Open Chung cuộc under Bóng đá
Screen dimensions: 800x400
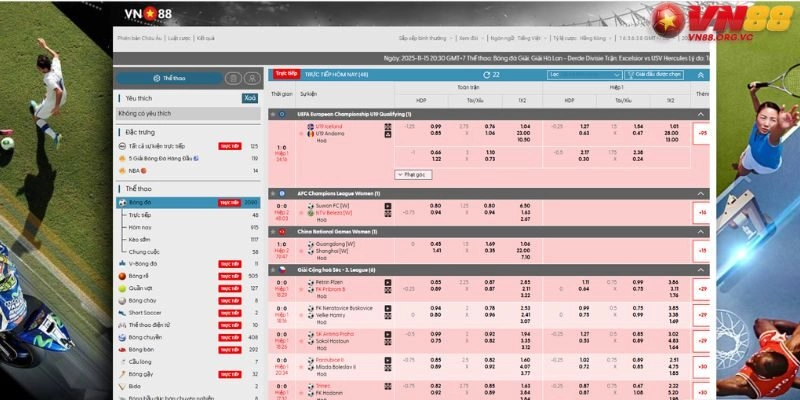pyautogui.click(x=144, y=252)
